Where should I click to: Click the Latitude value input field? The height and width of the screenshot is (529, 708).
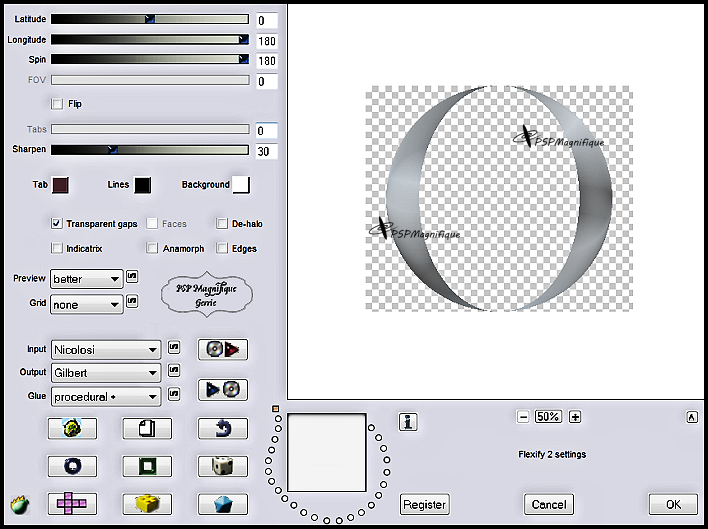[267, 20]
